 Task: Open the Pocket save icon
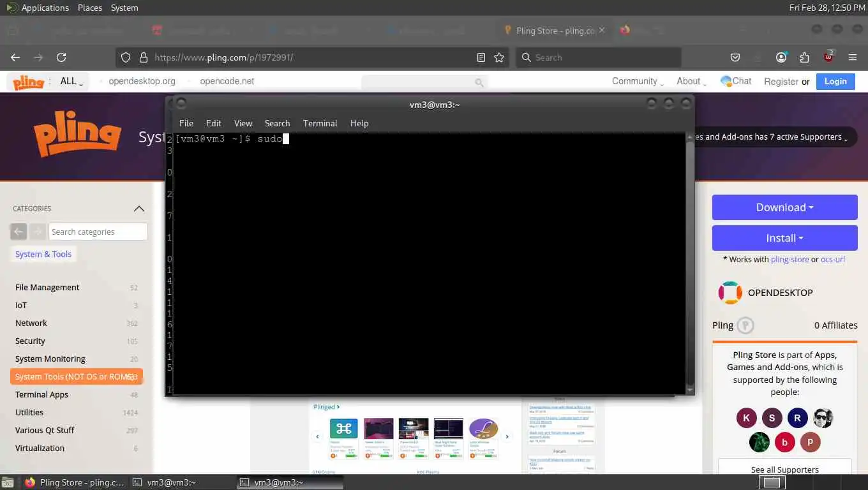point(735,57)
